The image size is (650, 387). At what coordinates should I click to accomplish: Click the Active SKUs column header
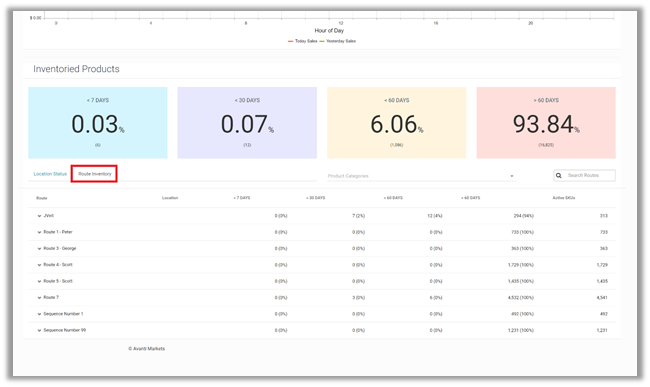(564, 198)
